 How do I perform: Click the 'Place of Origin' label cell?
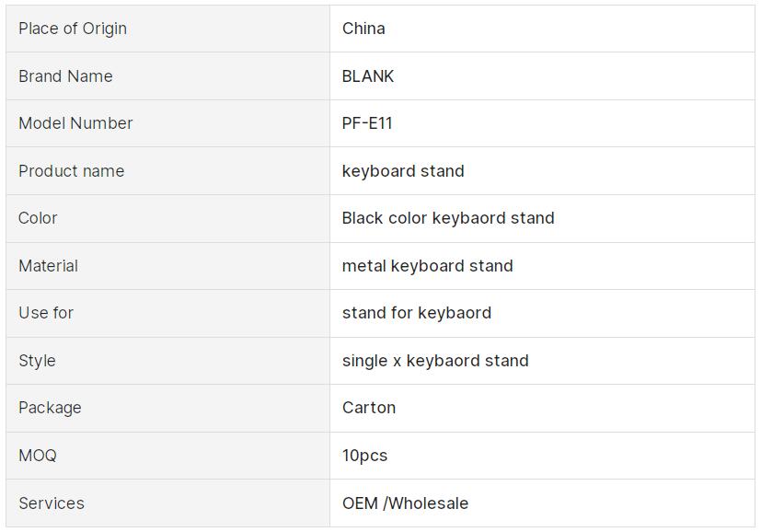[x=73, y=29]
